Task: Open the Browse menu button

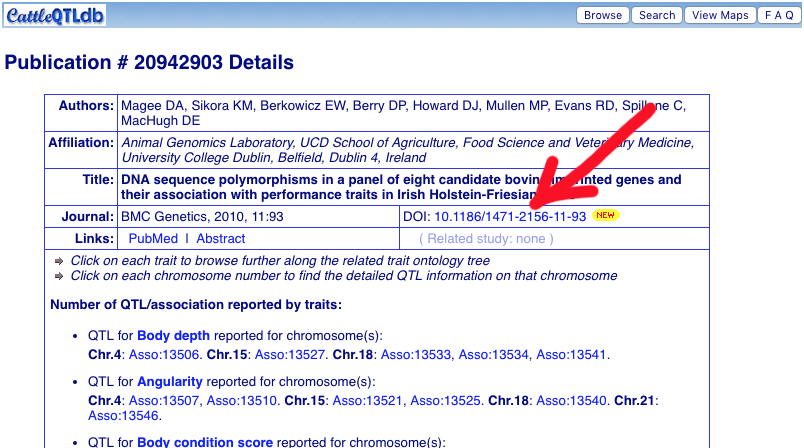Action: (x=603, y=15)
